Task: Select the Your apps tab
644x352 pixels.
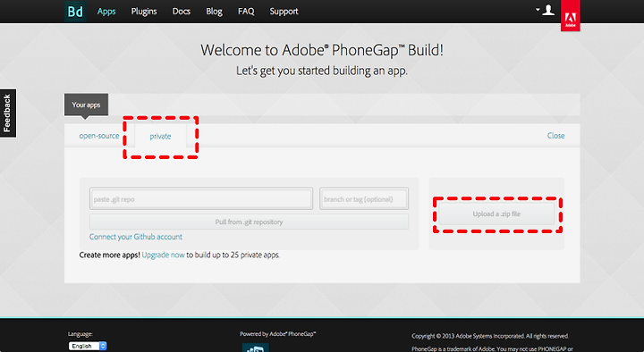Action: click(86, 105)
